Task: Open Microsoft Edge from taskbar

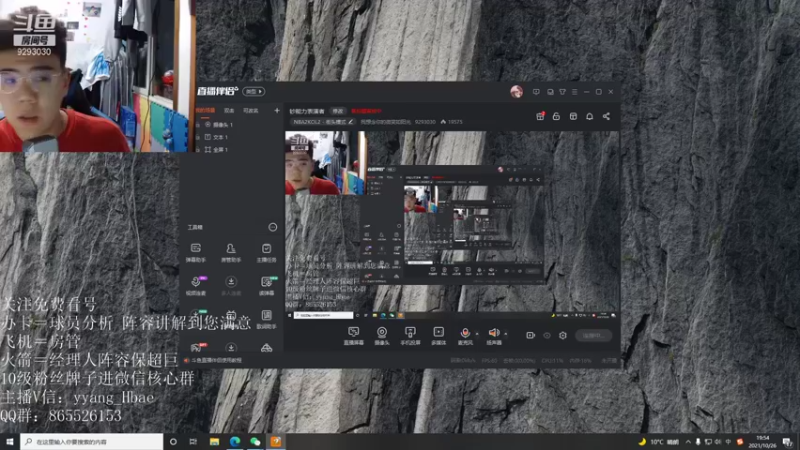Action: tap(235, 441)
